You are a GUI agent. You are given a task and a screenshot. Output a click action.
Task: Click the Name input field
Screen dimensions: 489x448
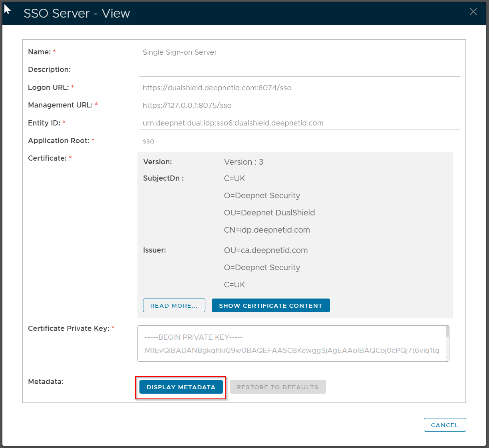[300, 52]
